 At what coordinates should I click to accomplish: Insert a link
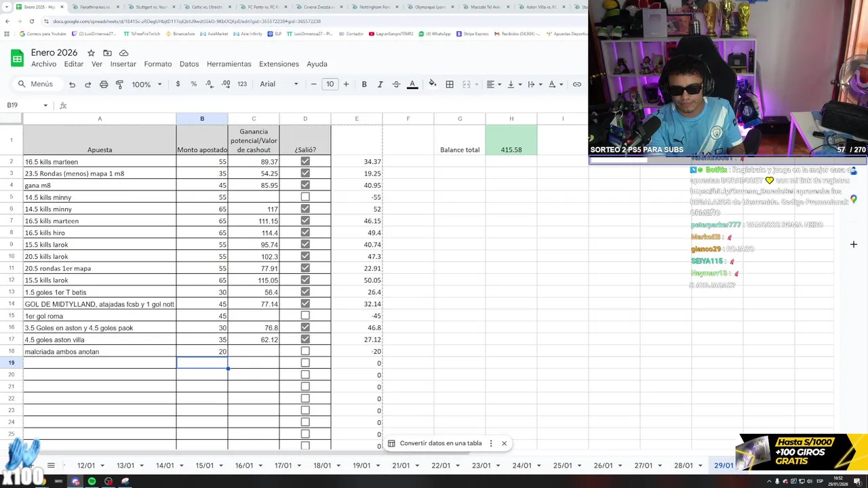tap(577, 84)
